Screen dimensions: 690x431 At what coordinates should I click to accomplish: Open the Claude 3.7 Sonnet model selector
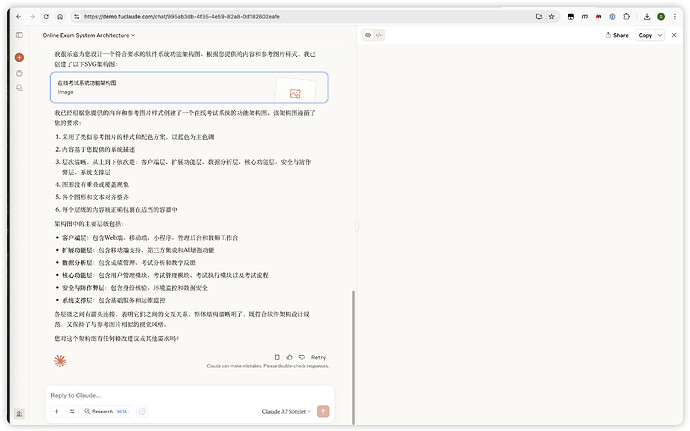click(x=286, y=411)
